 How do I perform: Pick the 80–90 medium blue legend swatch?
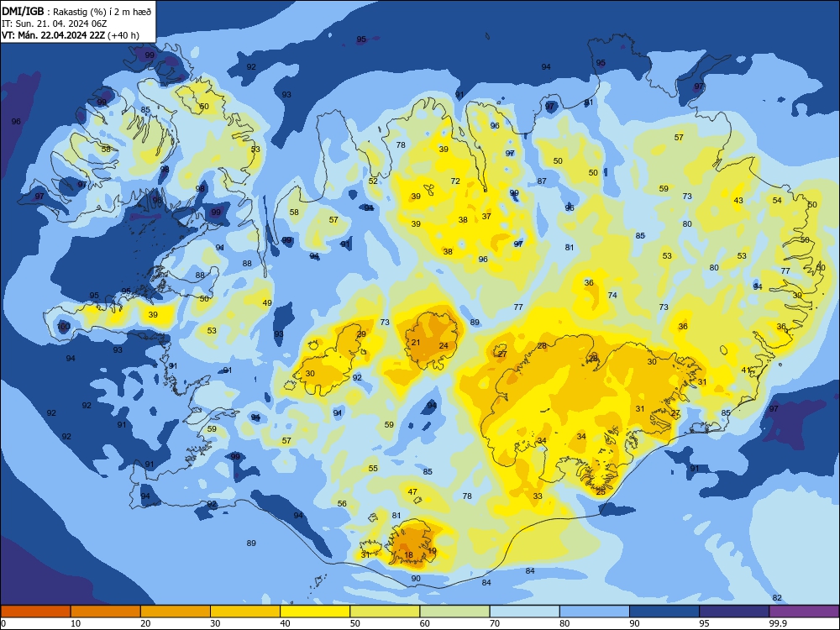595,612
